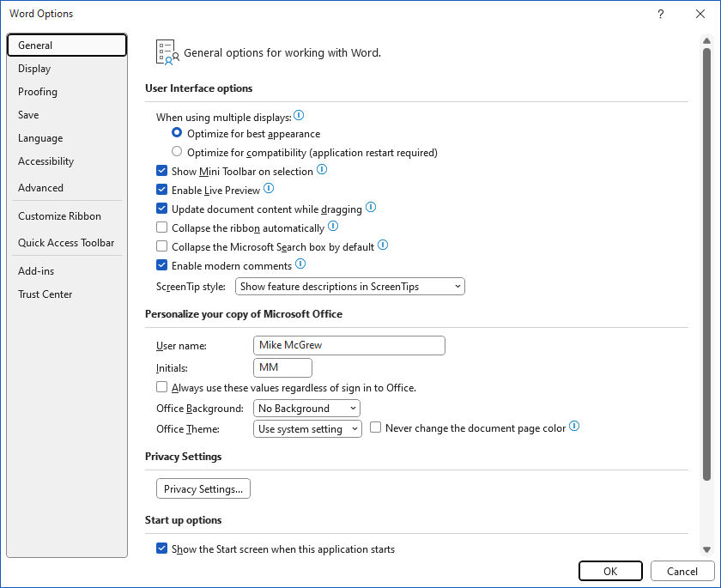Click info icon next to Collapse Microsoft Search box

383,245
